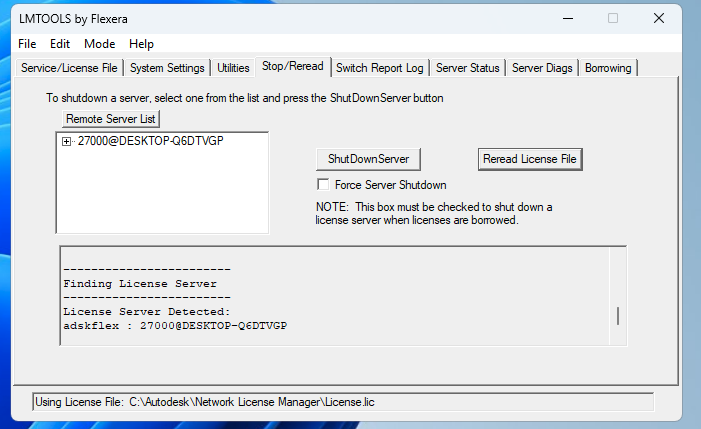This screenshot has width=701, height=429.
Task: Open the File menu
Action: [27, 44]
